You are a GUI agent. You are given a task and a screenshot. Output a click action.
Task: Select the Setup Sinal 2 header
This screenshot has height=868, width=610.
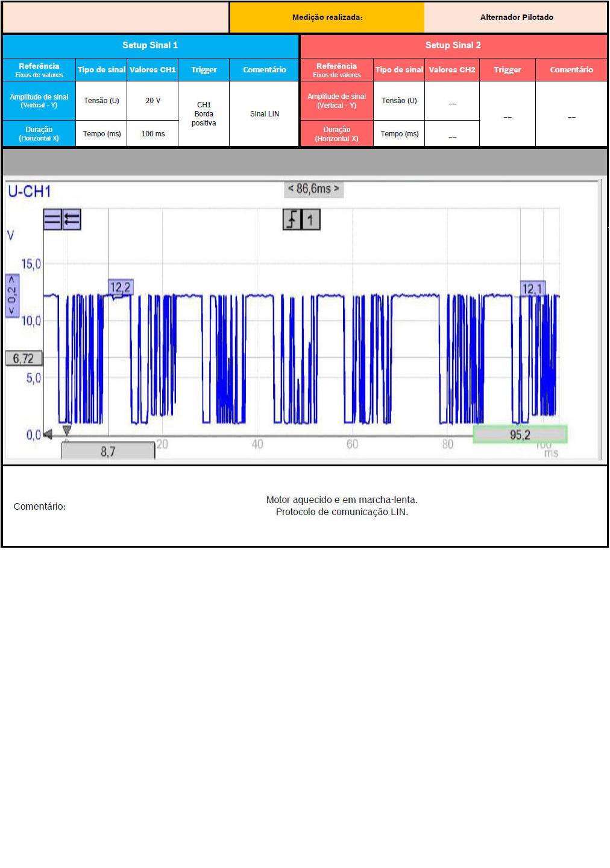(453, 46)
